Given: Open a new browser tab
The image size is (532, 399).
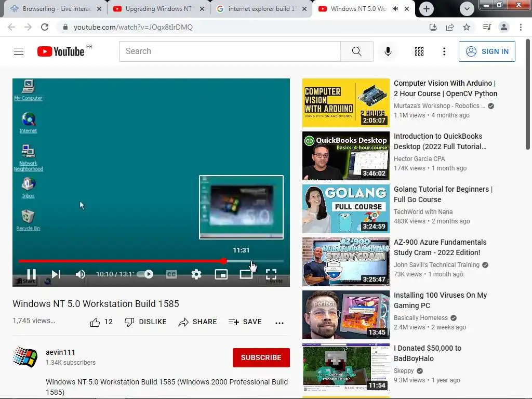Looking at the screenshot, I should click(427, 9).
